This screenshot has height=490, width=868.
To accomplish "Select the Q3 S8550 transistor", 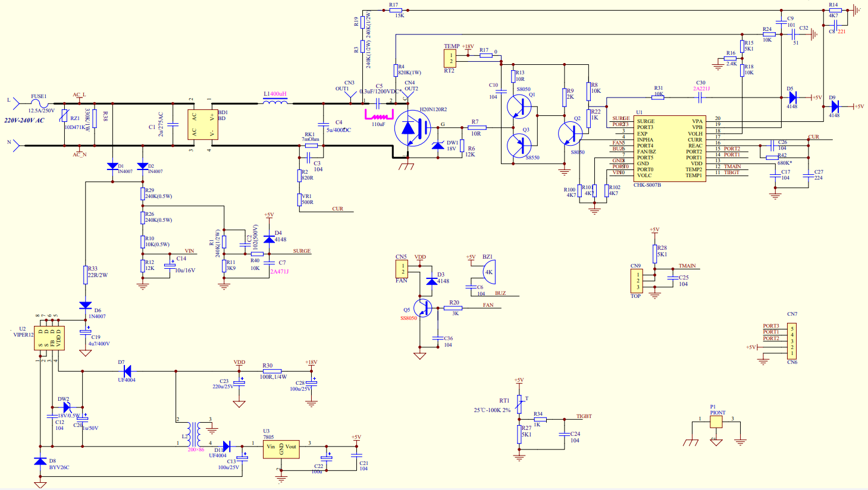I will pos(519,145).
